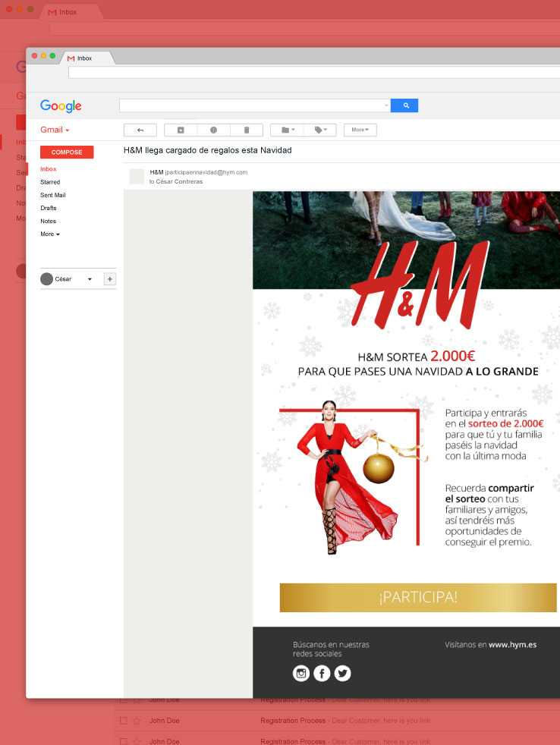Open the Facebook icon in email footer
The height and width of the screenshot is (745, 560).
click(322, 673)
